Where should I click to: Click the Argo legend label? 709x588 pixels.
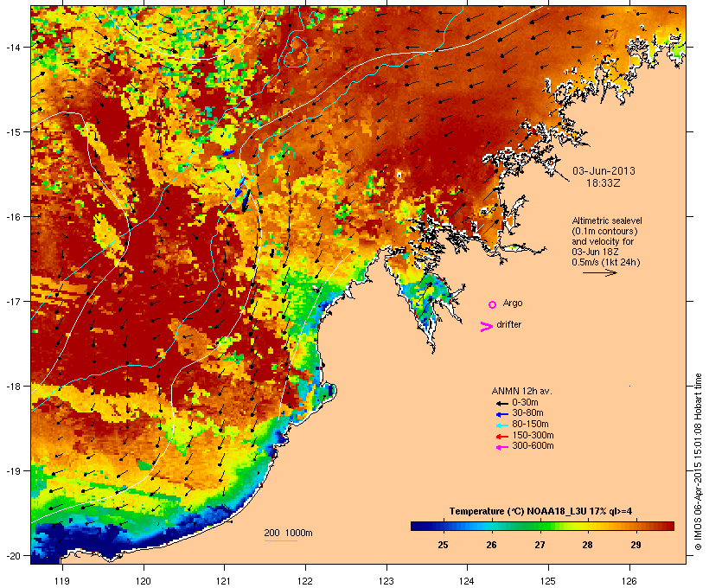tap(513, 303)
